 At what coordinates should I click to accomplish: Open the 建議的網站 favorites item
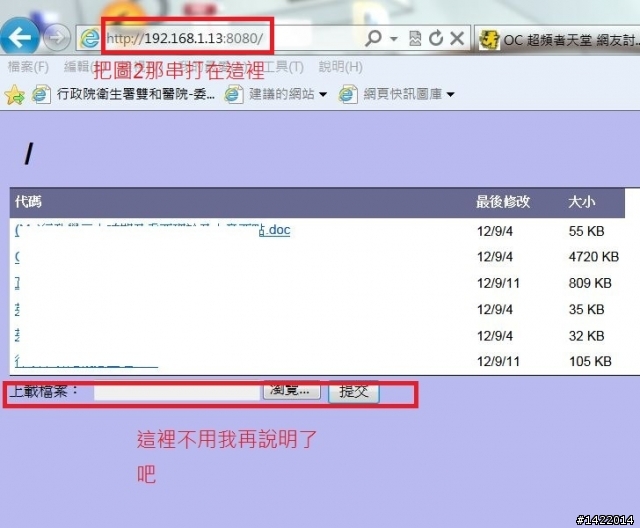point(282,94)
